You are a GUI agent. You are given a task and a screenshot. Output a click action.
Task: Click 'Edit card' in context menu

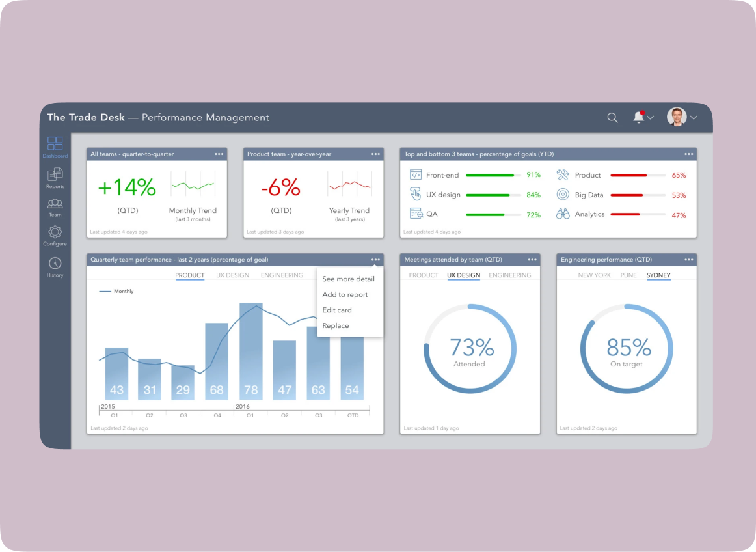pyautogui.click(x=337, y=310)
